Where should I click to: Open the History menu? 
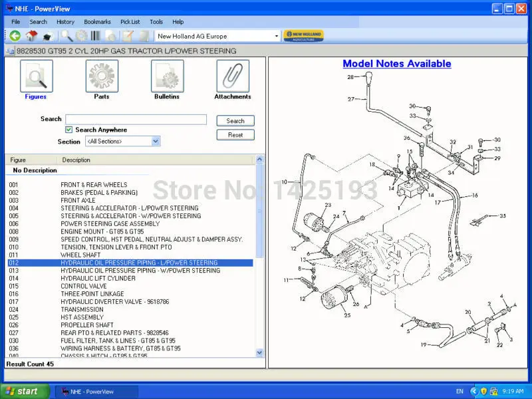click(65, 22)
